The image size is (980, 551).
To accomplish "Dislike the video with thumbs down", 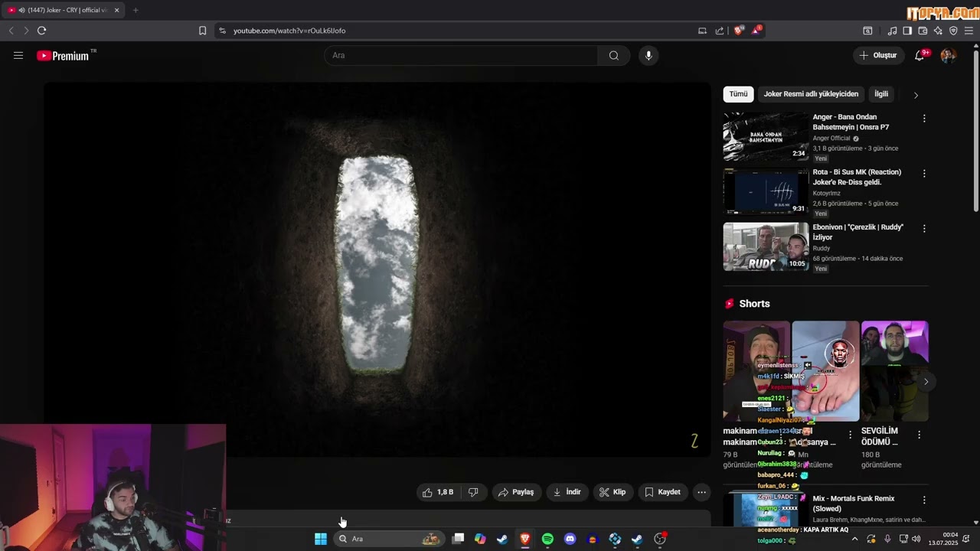I will point(473,492).
